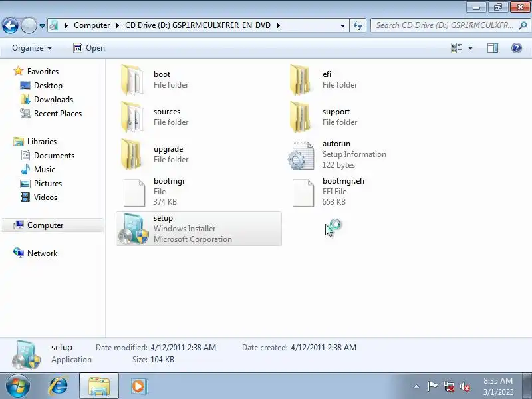Open the efi folder icon
The image size is (532, 399).
click(x=301, y=80)
